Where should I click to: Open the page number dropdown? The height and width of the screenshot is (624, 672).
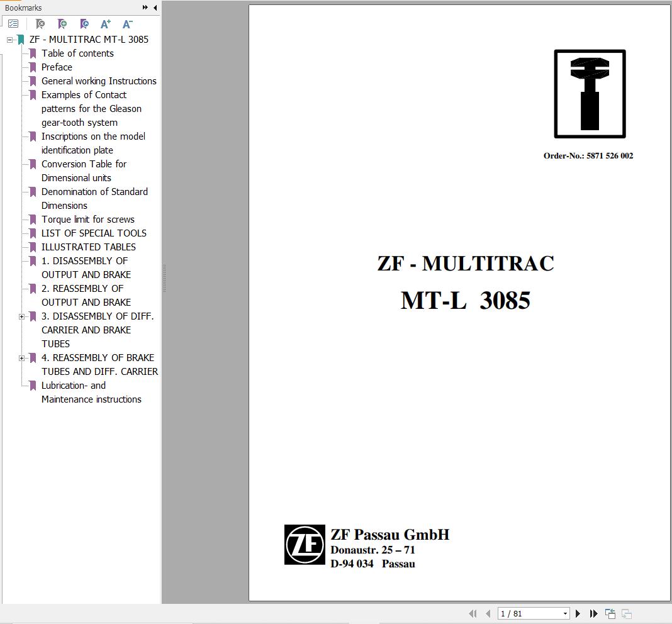click(564, 613)
